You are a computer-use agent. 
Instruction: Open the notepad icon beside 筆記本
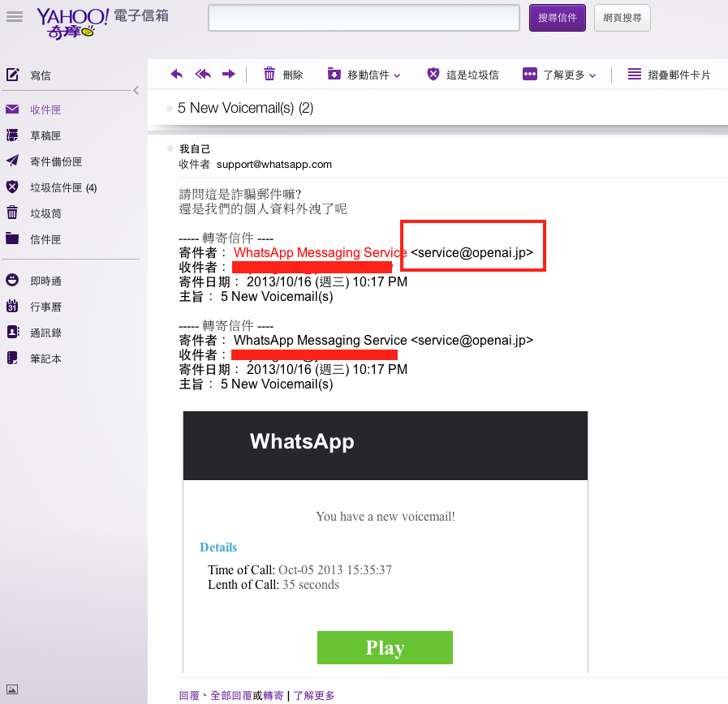pos(12,358)
